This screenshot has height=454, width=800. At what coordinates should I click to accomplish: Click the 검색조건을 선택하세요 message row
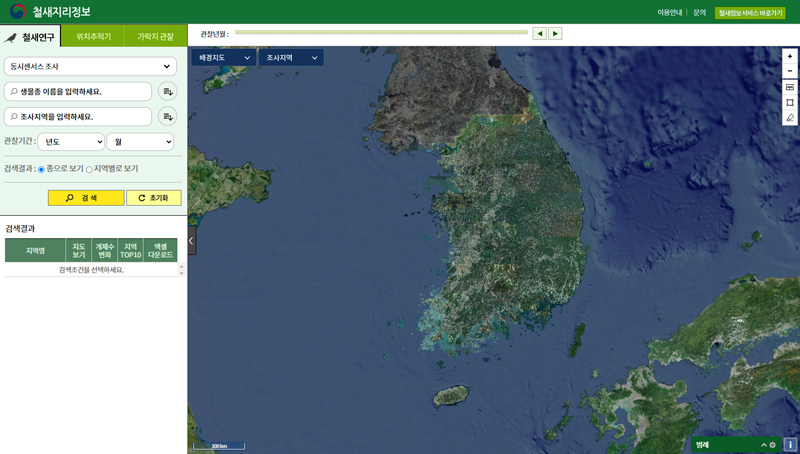pyautogui.click(x=91, y=270)
